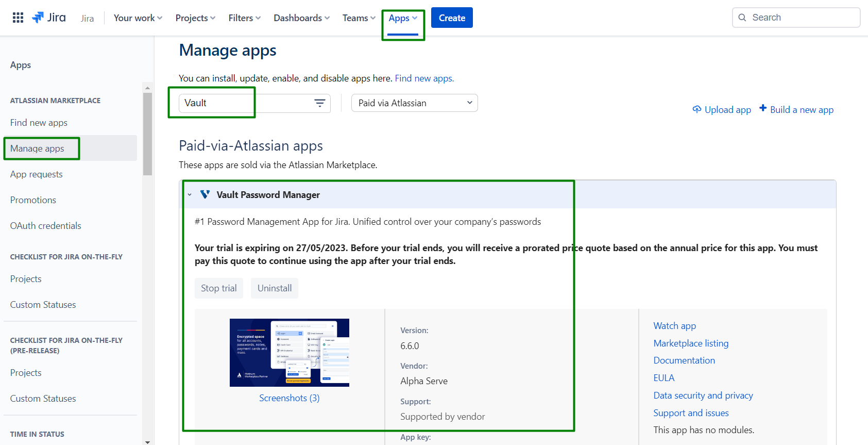Select App requests in sidebar

coord(37,174)
